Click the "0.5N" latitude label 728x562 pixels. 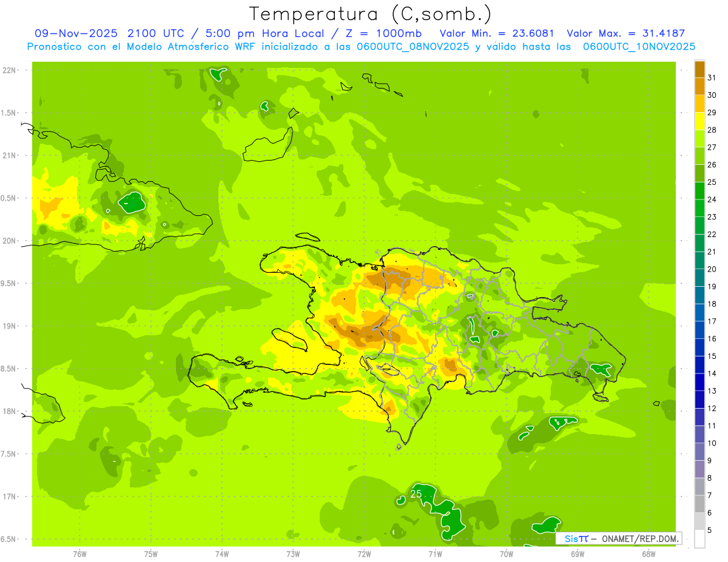9,198
